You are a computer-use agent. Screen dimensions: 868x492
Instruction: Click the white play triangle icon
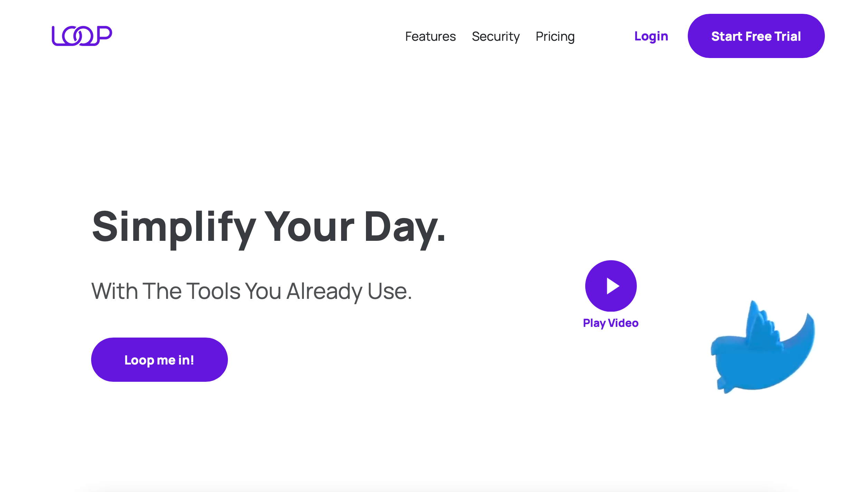tap(613, 286)
